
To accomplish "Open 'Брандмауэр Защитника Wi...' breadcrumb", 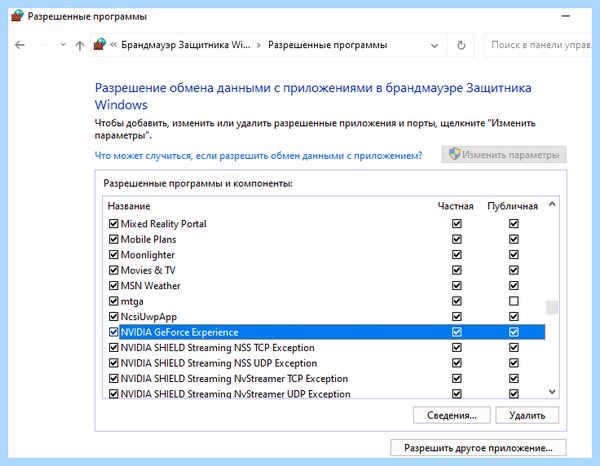I will click(186, 45).
